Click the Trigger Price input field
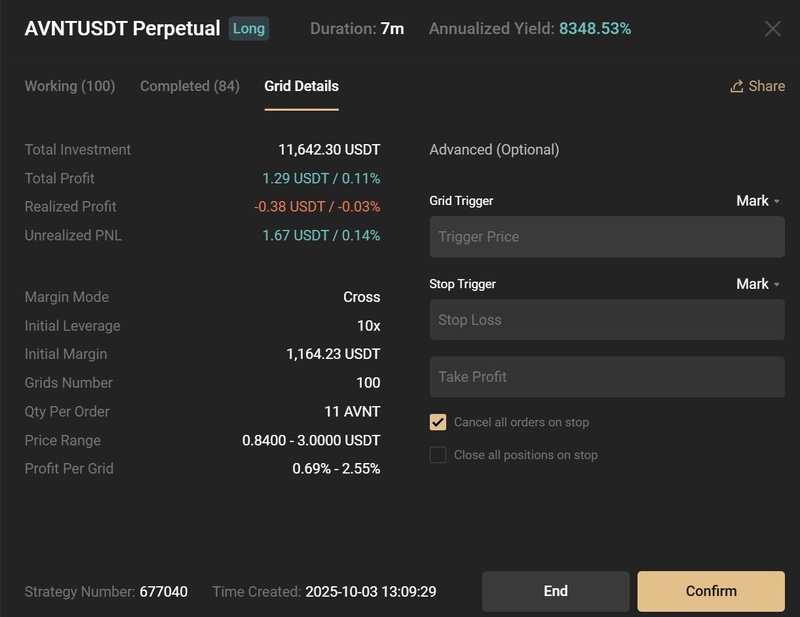800x617 pixels. point(607,237)
